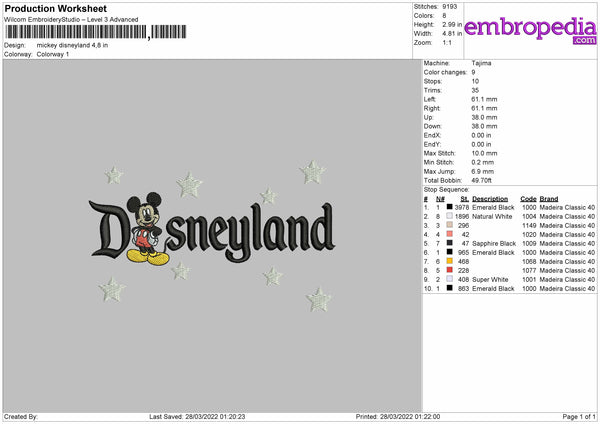
Task: Click the 'Printed: 28/03/2022 01:22:00' footer text
Action: 398,417
